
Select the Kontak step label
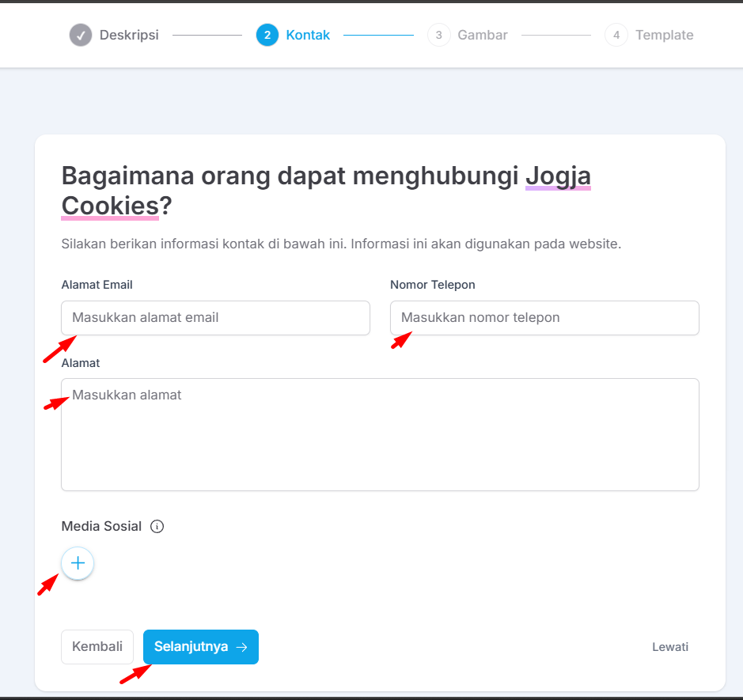pyautogui.click(x=308, y=35)
